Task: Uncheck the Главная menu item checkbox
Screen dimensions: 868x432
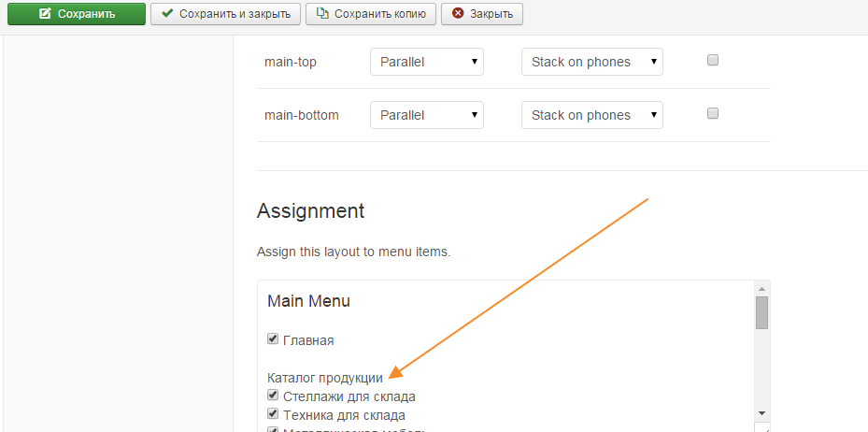Action: [273, 339]
